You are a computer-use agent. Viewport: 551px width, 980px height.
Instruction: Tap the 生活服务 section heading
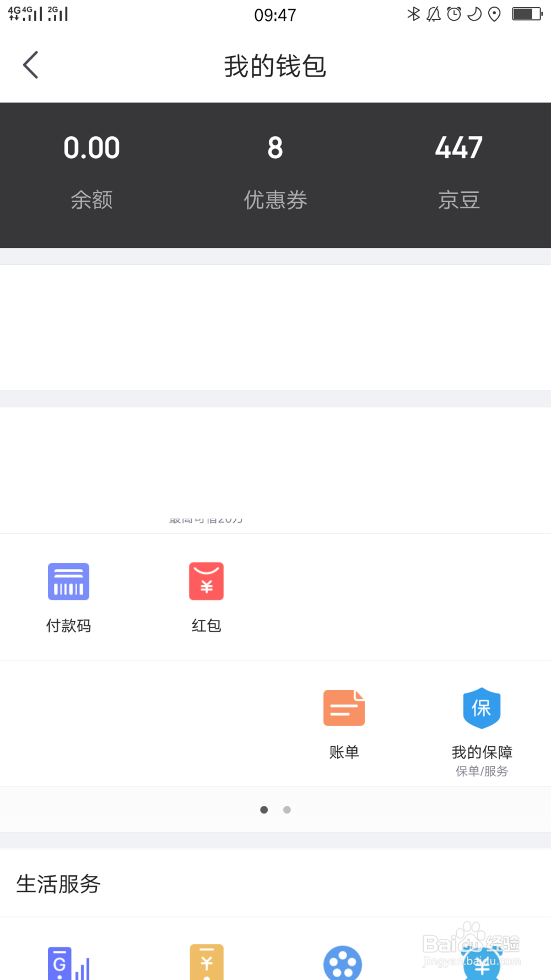point(58,884)
